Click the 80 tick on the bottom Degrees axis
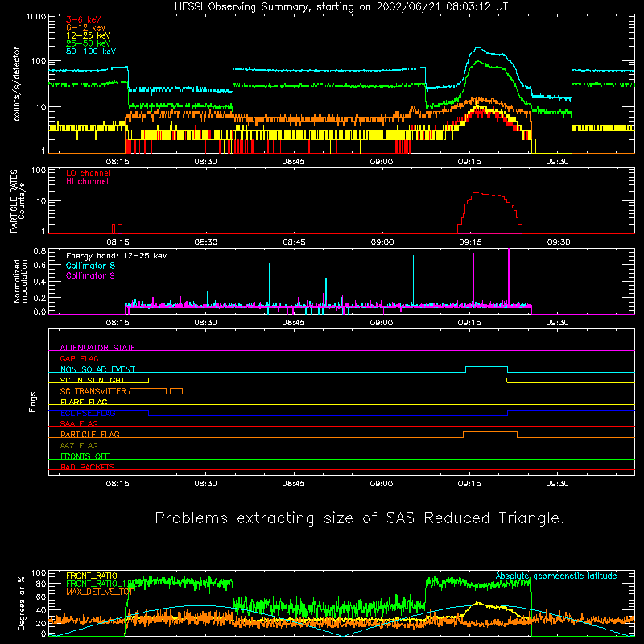 pos(41,584)
